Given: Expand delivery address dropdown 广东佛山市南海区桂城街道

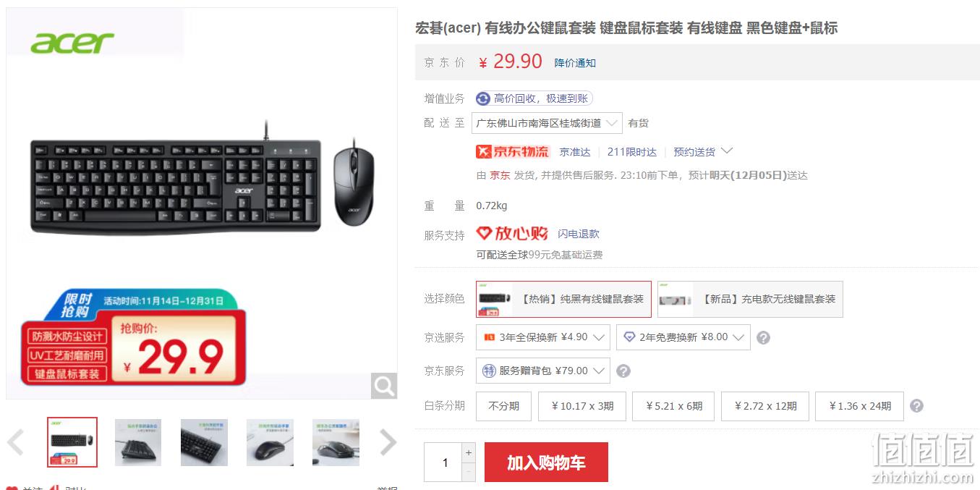Looking at the screenshot, I should [x=547, y=123].
